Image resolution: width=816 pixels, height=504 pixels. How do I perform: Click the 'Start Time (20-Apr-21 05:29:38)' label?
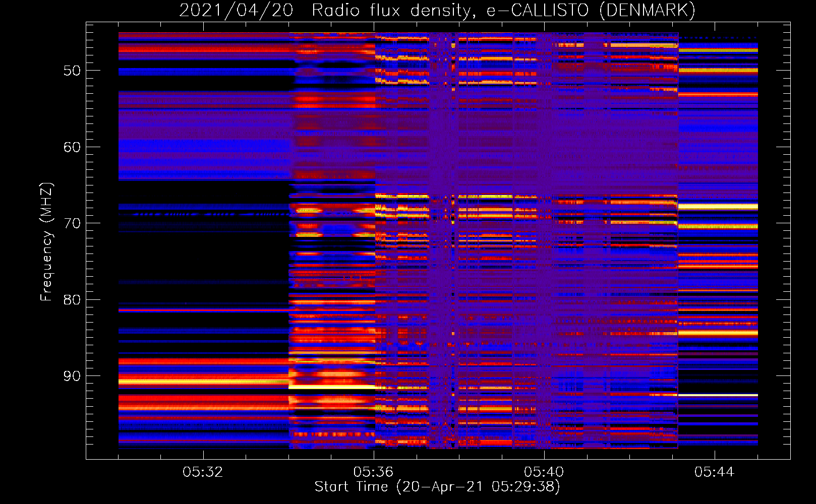437,487
